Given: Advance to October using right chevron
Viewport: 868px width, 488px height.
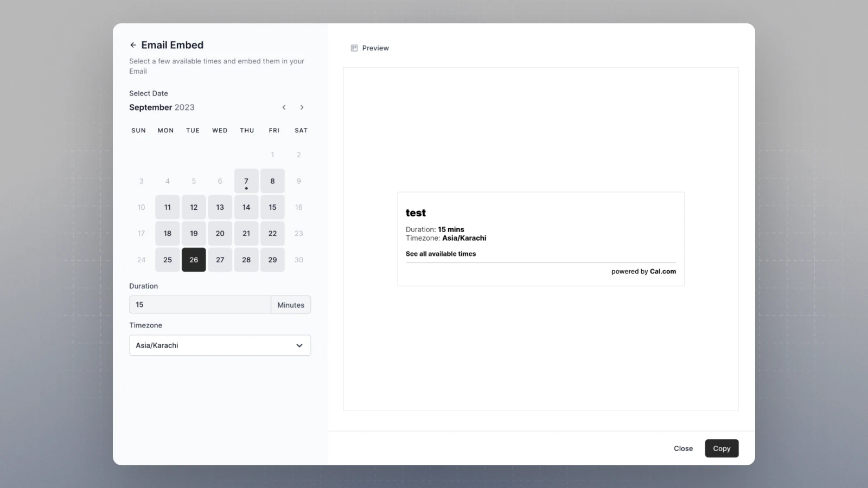Looking at the screenshot, I should click(x=302, y=107).
